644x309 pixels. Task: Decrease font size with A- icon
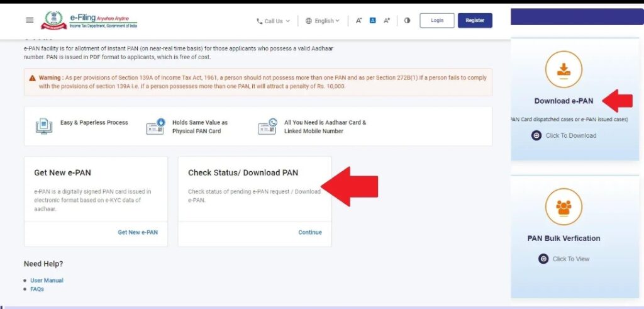click(x=359, y=21)
